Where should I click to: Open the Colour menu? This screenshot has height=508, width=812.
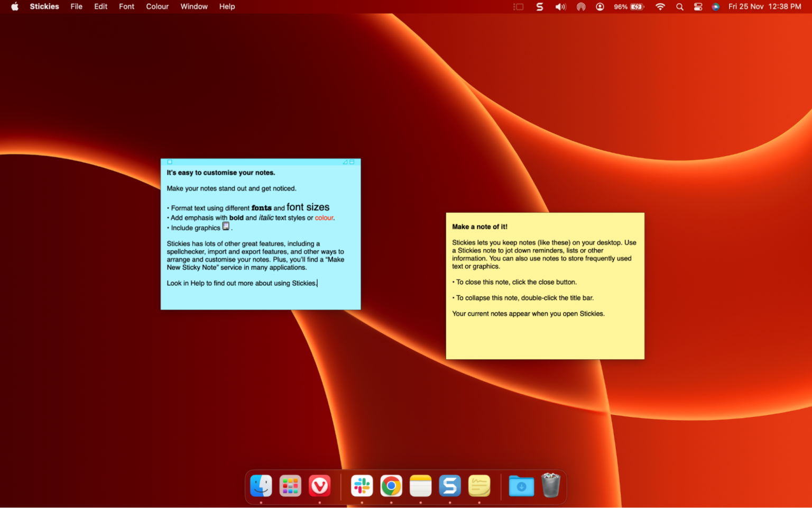coord(157,7)
